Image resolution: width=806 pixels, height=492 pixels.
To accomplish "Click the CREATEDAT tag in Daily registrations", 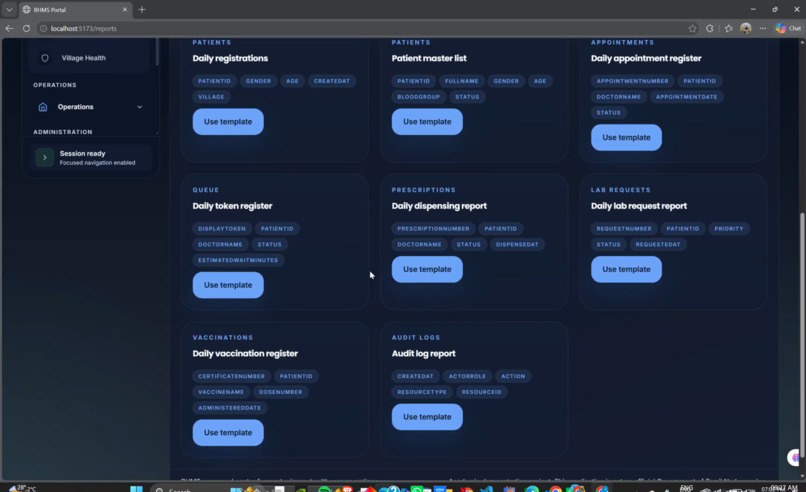I will pyautogui.click(x=332, y=81).
